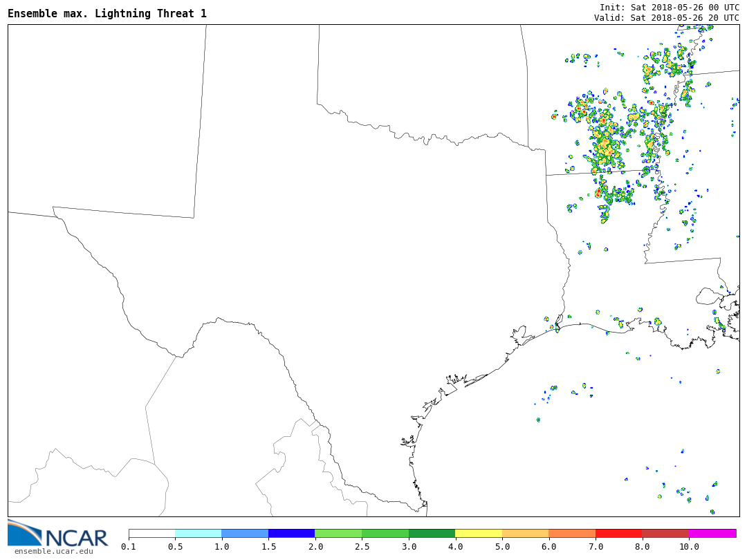Click the light orange color bar segment
This screenshot has height=560, width=747.
coord(526,533)
